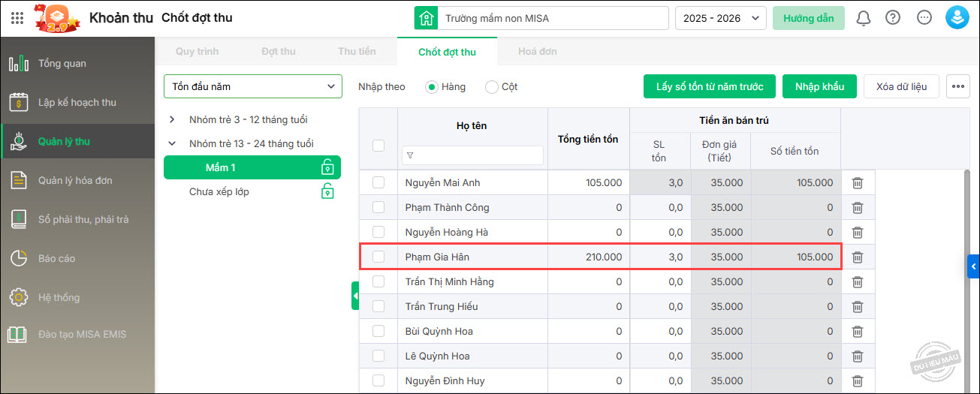The image size is (980, 394).
Task: Expand Nhóm trẻ 3 - 12 tháng tuổi
Action: 172,119
